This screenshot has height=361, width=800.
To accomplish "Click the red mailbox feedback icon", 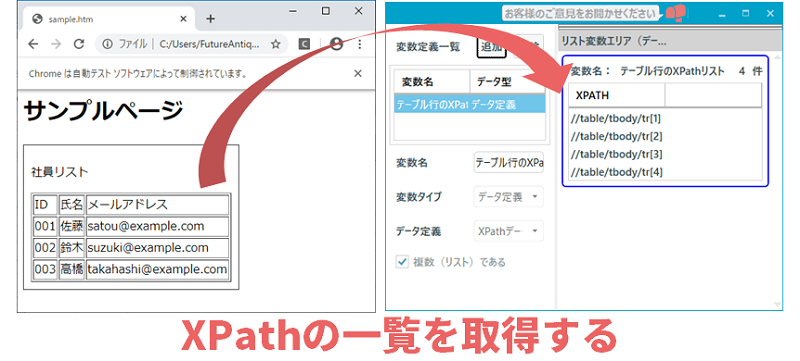I will point(676,13).
